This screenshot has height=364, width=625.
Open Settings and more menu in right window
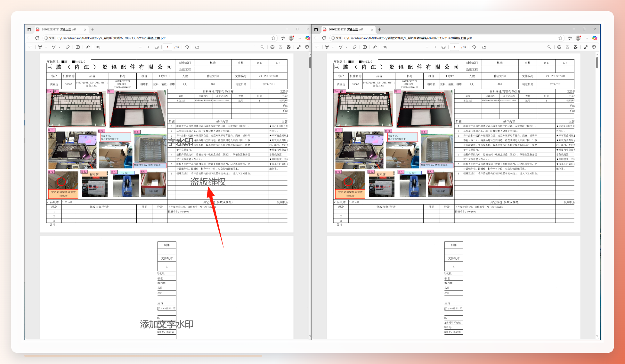pos(586,38)
